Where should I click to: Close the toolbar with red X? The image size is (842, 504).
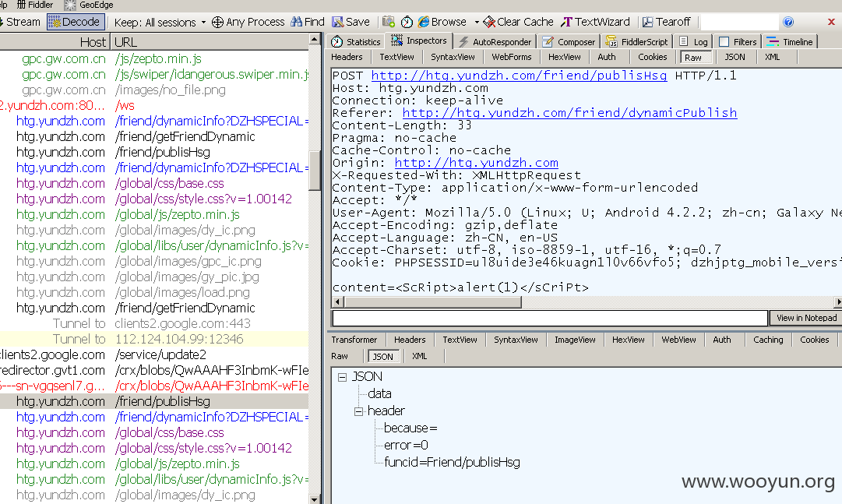point(831,22)
